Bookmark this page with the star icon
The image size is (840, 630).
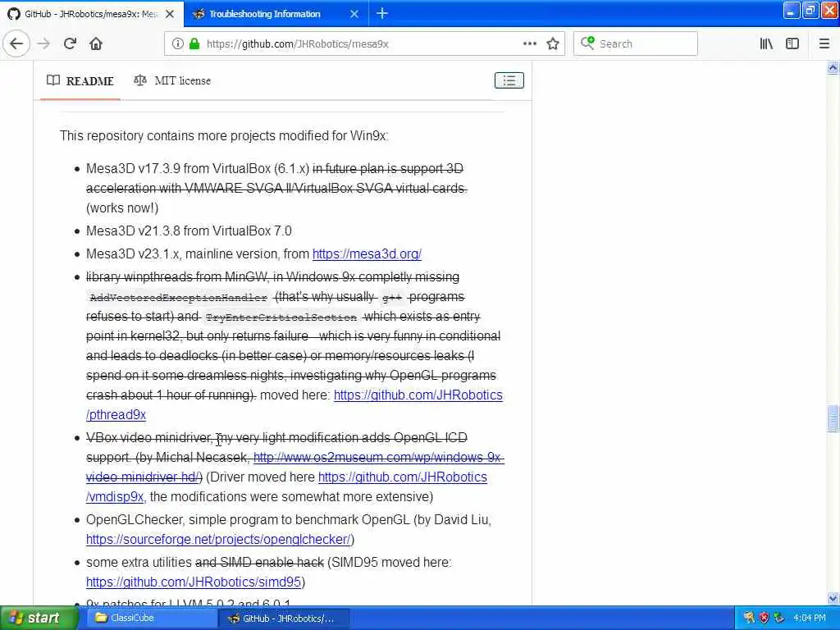[x=553, y=44]
